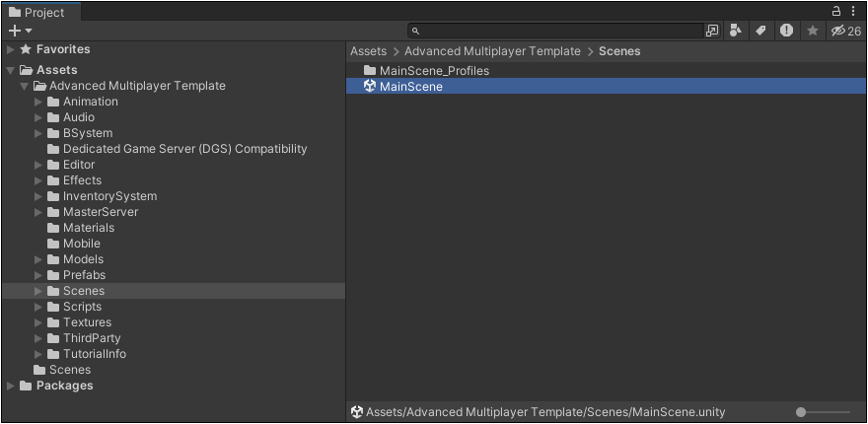Select the Editor folder
Viewport: 868px width, 424px height.
[174, 165]
